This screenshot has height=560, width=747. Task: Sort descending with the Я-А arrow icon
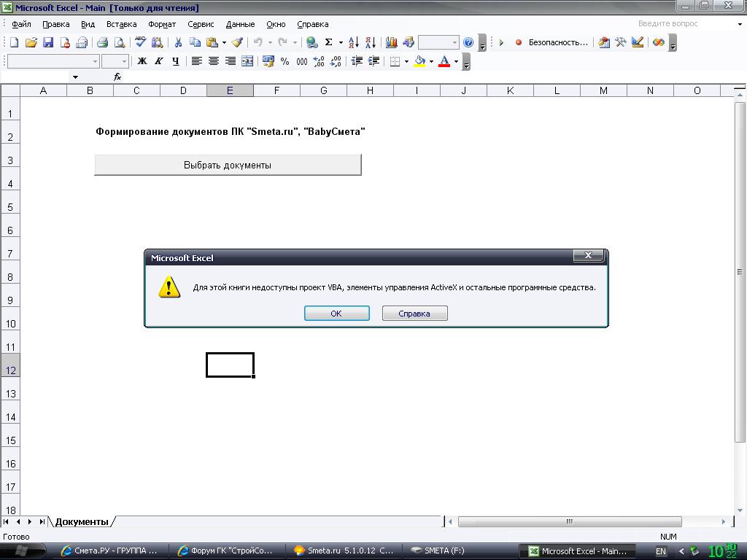tap(371, 42)
